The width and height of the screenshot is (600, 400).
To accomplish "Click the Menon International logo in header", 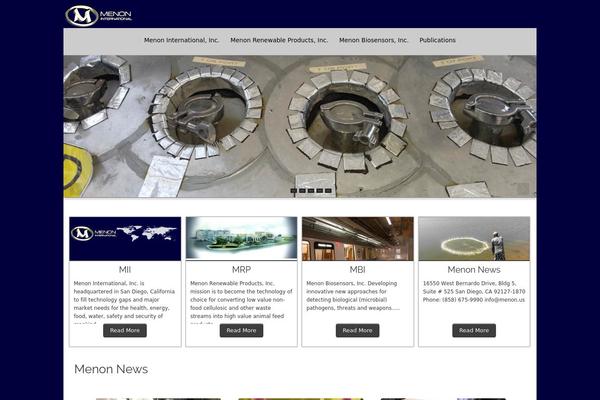I will (x=99, y=15).
